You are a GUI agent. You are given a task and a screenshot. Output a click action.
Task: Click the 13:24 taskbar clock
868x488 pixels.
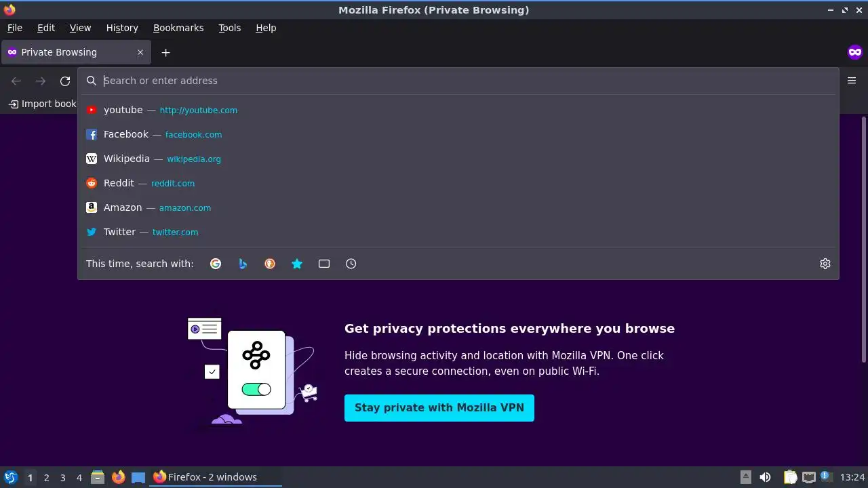[852, 477]
